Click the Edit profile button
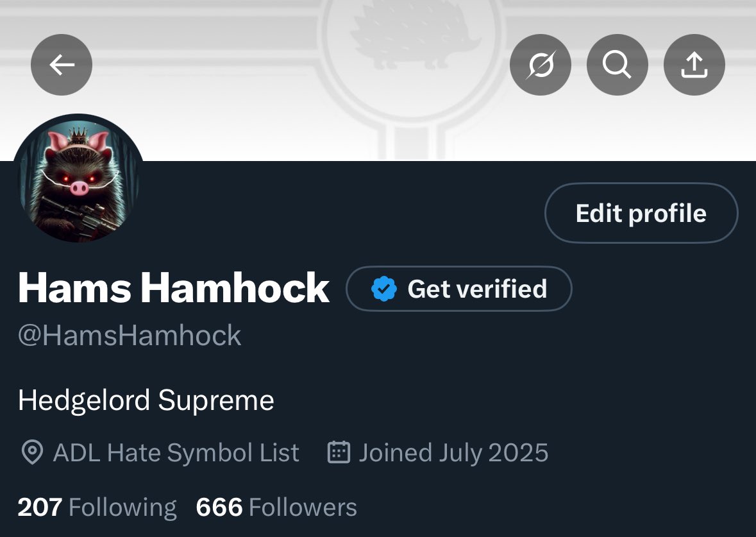The height and width of the screenshot is (537, 756). [x=641, y=213]
